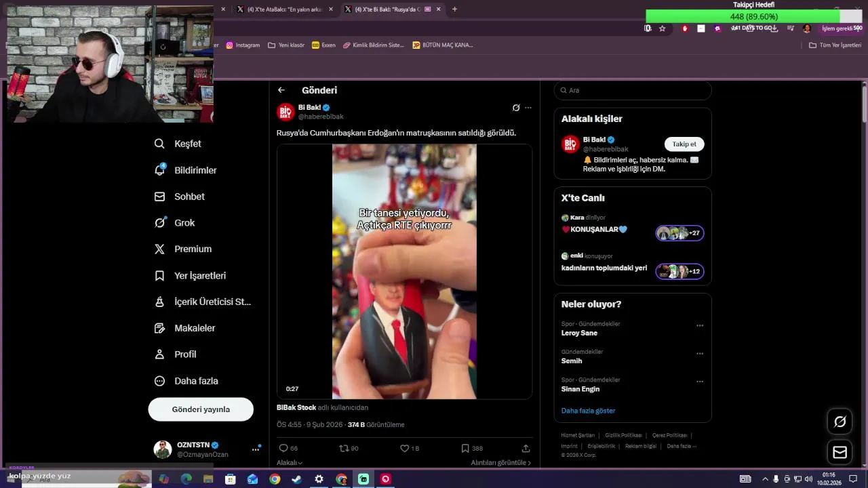
Task: Open Premium page
Action: click(183, 249)
